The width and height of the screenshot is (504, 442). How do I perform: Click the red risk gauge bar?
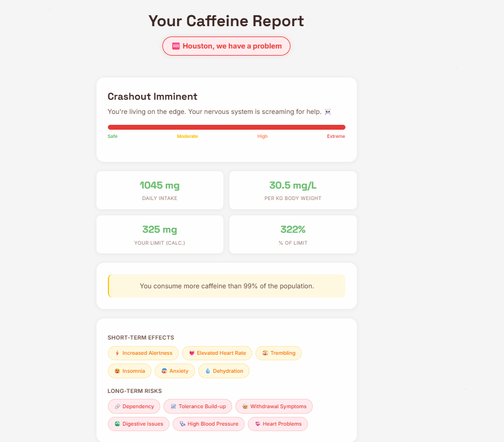pos(226,126)
